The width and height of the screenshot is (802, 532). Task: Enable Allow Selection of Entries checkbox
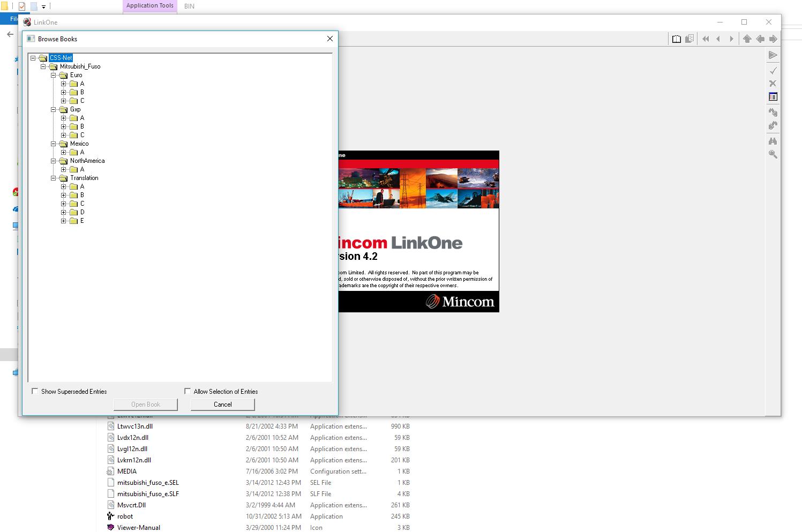[x=188, y=392]
